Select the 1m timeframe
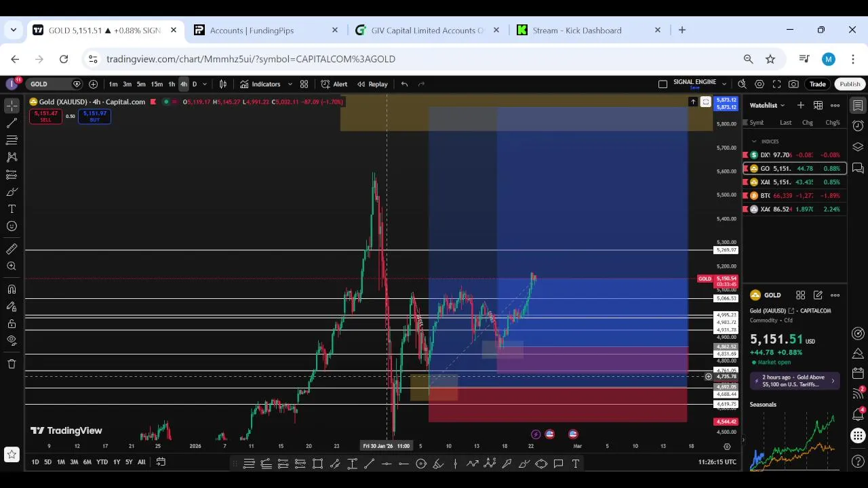 (x=113, y=84)
